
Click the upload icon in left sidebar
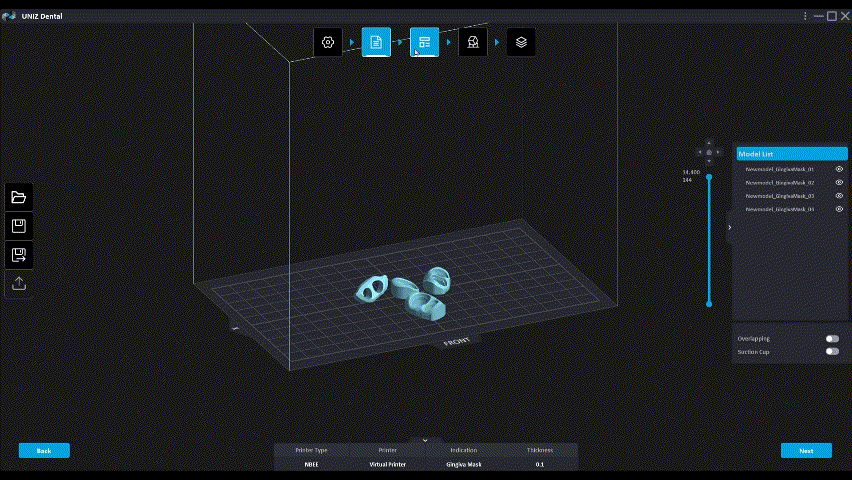pos(19,284)
